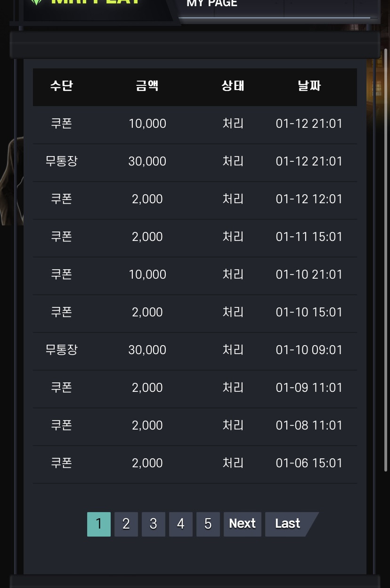390x588 pixels.
Task: Select the 01-10 09:01 무통장 row
Action: (195, 351)
